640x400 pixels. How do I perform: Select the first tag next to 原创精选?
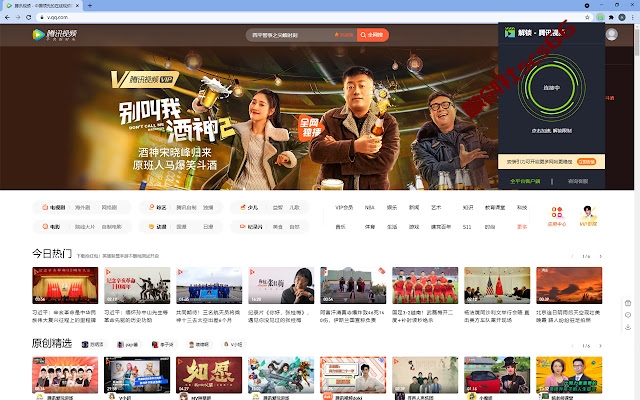(93, 344)
